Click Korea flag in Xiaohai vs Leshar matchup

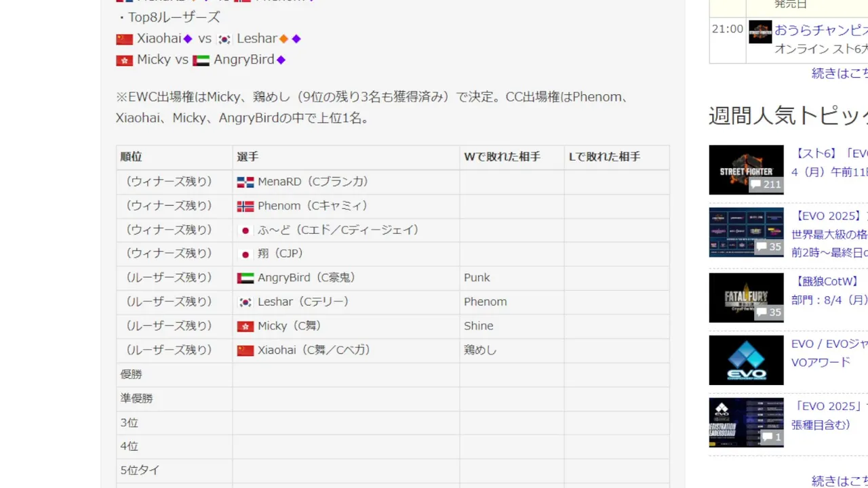[x=224, y=39]
